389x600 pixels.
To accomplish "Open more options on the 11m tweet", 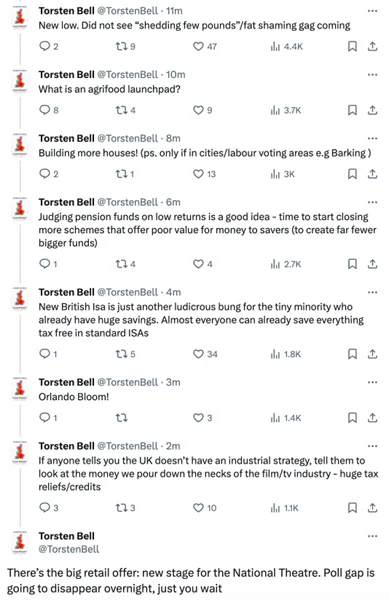I will 373,11.
